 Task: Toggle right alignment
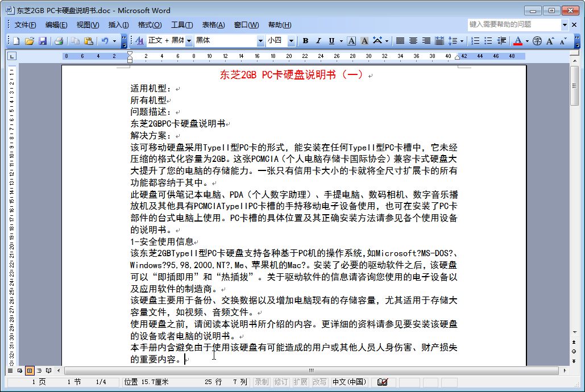[426, 41]
